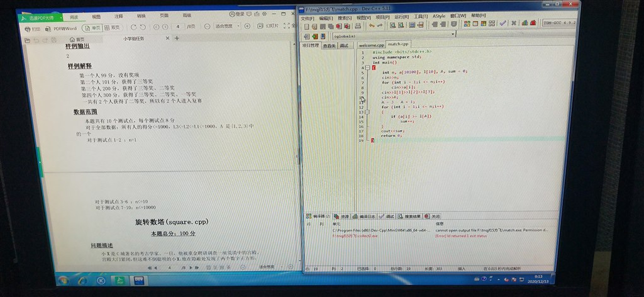Open the TDM-GCC 4.9.2 compiler dropdown
The image size is (644, 297).
tap(560, 23)
